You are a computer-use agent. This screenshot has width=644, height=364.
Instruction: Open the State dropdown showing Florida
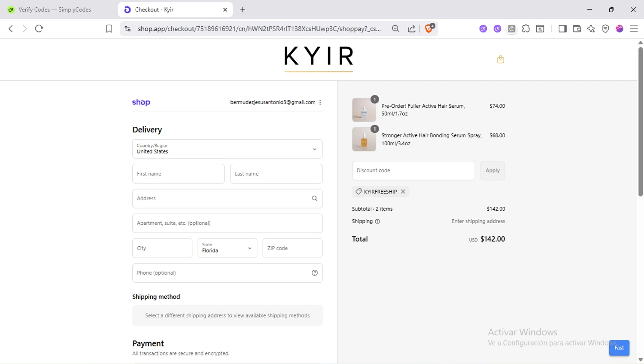[227, 248]
